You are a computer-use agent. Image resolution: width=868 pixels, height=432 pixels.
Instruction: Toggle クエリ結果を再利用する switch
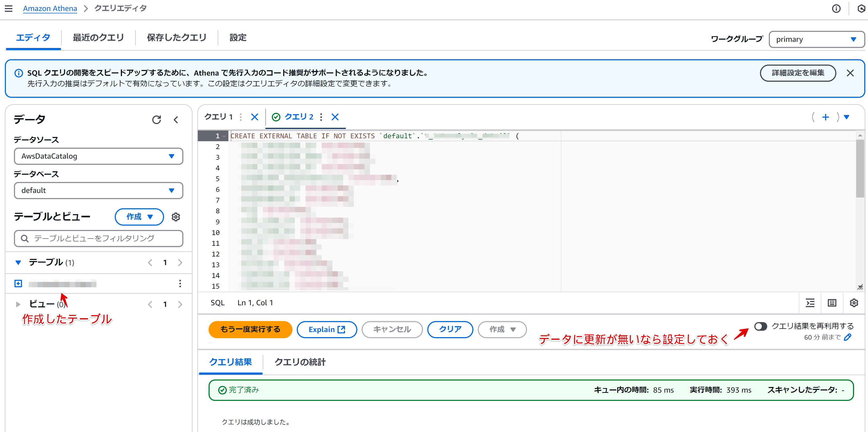[x=760, y=326]
